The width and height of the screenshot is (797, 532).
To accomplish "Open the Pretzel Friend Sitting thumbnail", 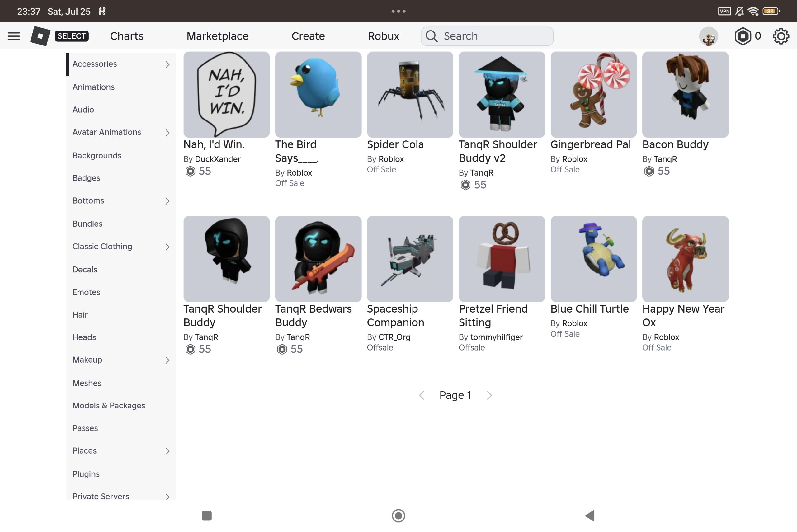I will (x=502, y=259).
